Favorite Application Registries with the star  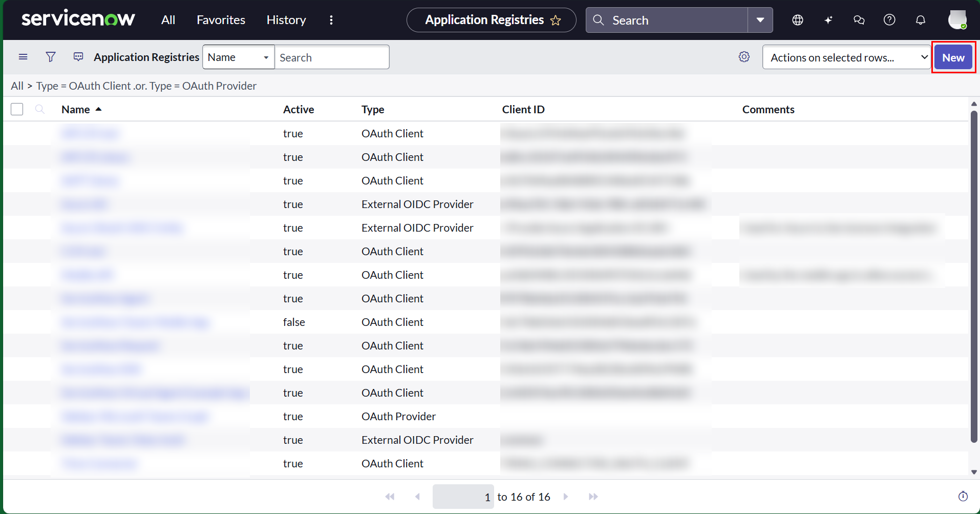click(556, 20)
